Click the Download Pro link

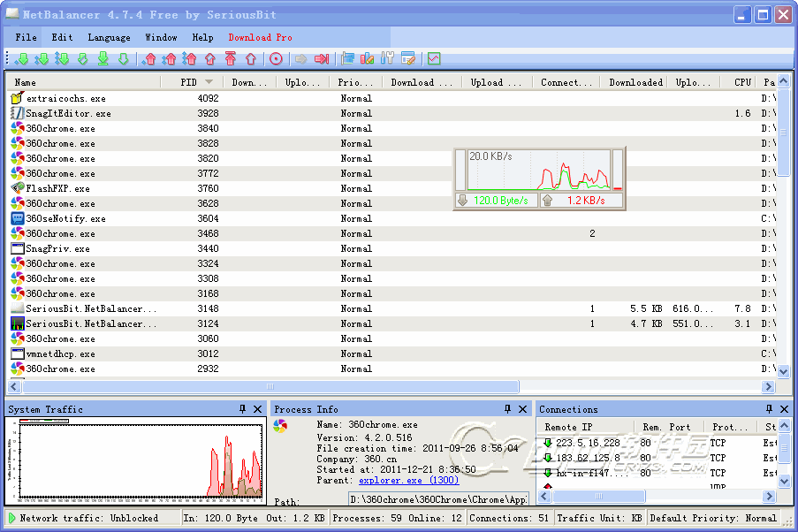click(260, 37)
